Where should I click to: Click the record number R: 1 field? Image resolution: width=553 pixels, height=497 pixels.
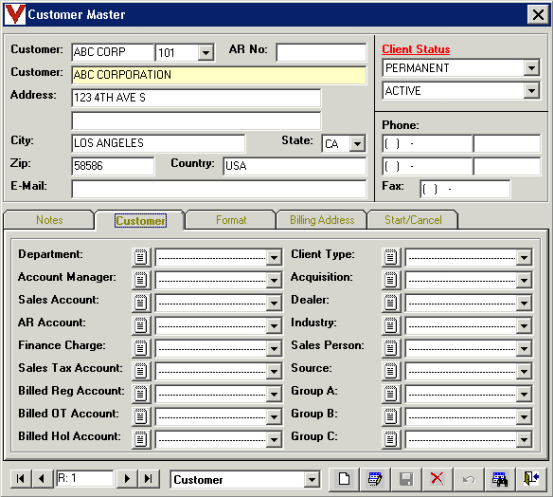85,479
